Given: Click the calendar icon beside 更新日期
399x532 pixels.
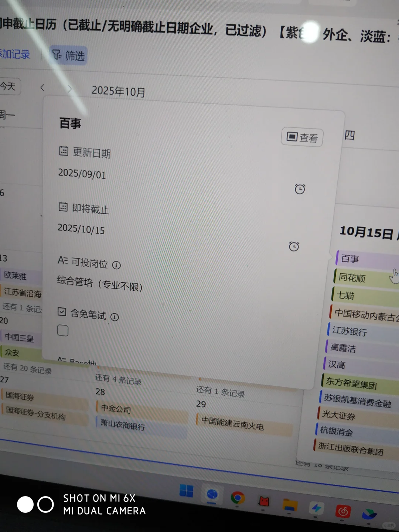Looking at the screenshot, I should 64,151.
